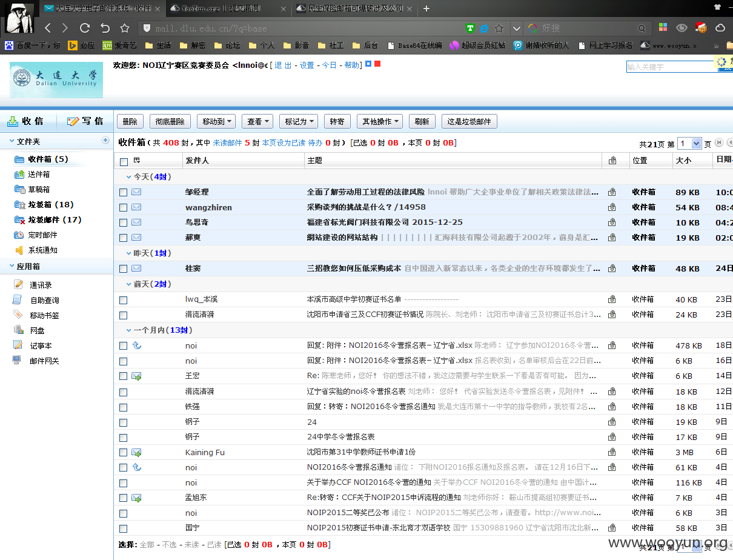The image size is (733, 560).
Task: Click the 刷新 refresh button
Action: (422, 121)
